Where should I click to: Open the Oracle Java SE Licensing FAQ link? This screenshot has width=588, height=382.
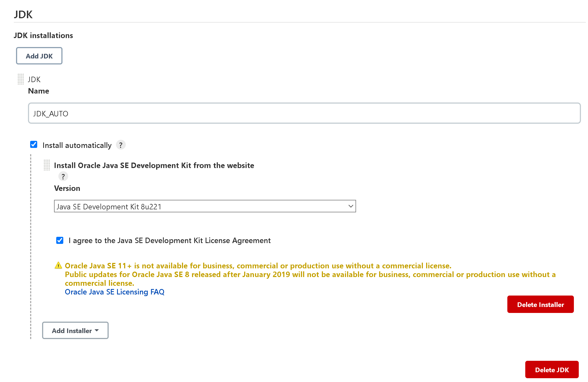click(115, 292)
